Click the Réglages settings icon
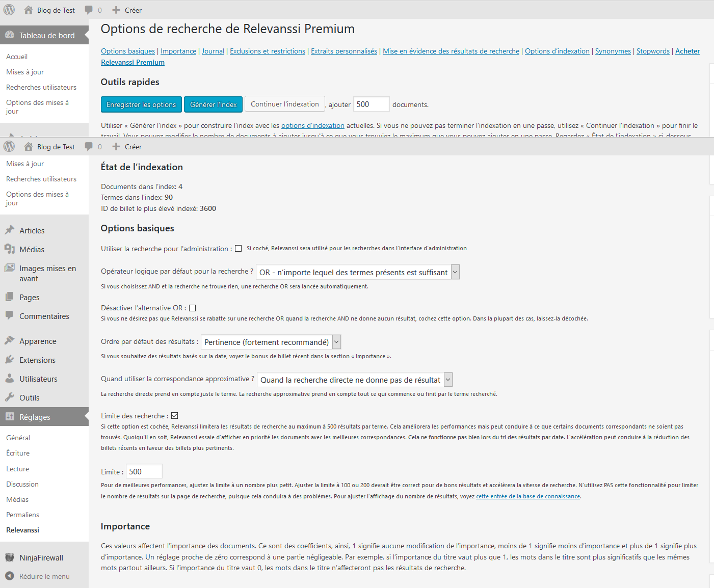The width and height of the screenshot is (714, 588). 10,417
